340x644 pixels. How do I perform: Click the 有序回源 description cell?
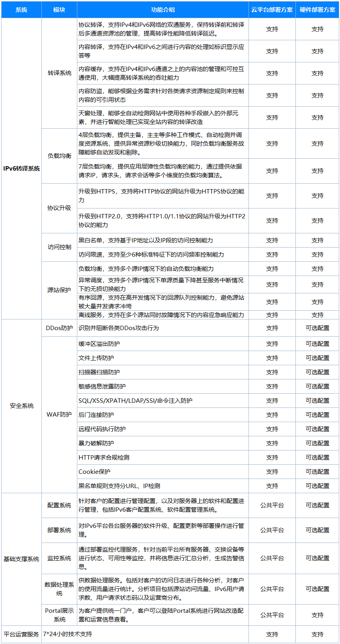point(163,302)
